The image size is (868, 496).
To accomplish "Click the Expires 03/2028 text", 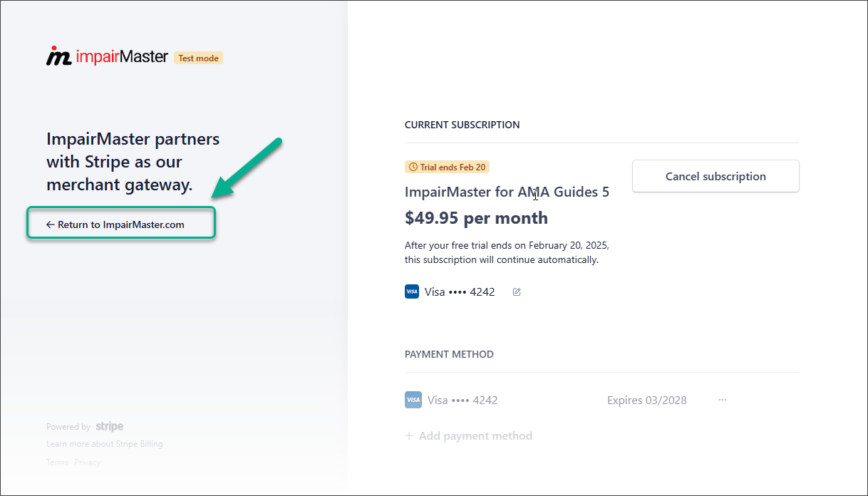I will pos(647,400).
